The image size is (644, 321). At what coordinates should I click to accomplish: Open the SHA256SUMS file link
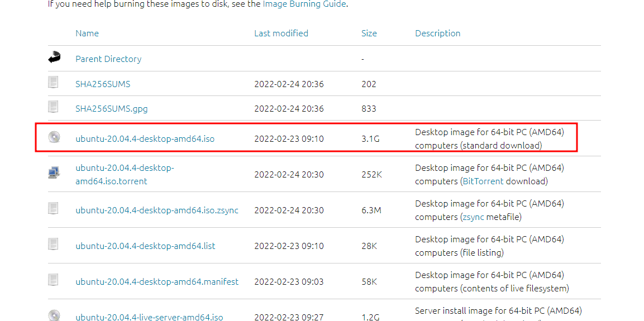[x=103, y=84]
